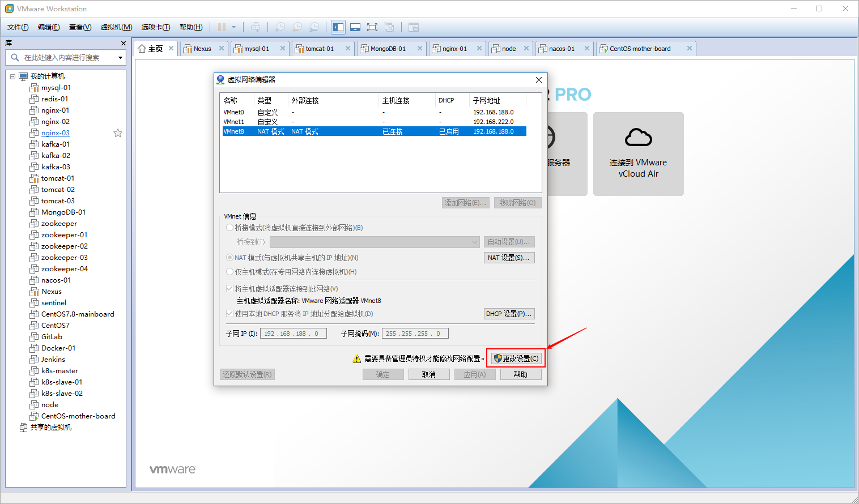Open the 编辑(E) menu
This screenshot has width=859, height=504.
point(49,27)
